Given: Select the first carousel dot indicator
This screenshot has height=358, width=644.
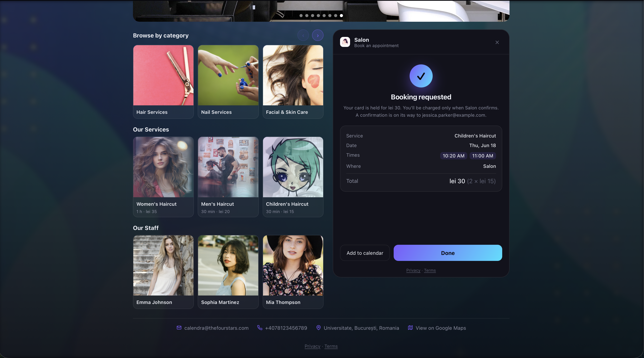Looking at the screenshot, I should coord(301,16).
